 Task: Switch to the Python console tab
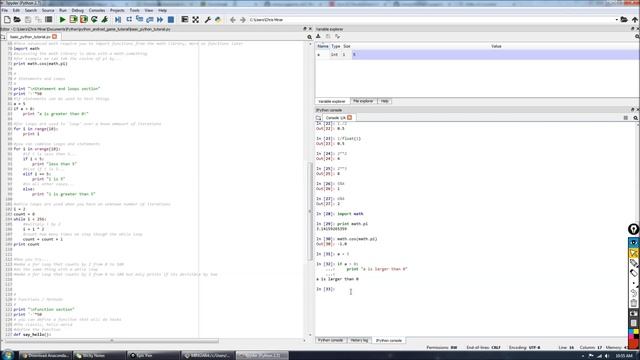coord(331,340)
